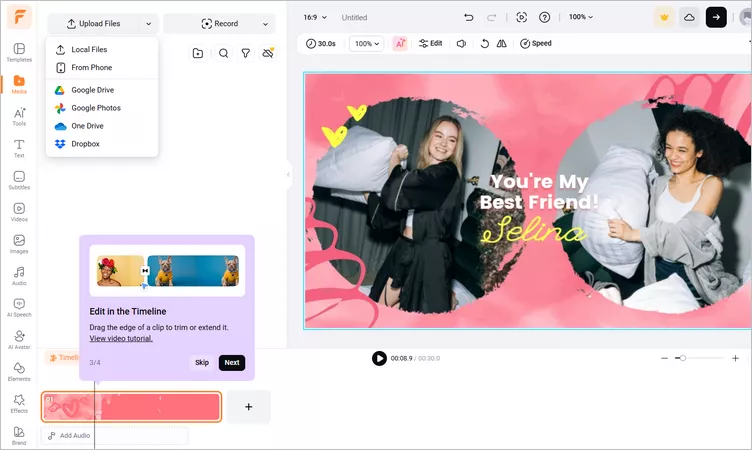Viewport: 752px width, 450px height.
Task: Open the Text sidebar panel
Action: (19, 148)
